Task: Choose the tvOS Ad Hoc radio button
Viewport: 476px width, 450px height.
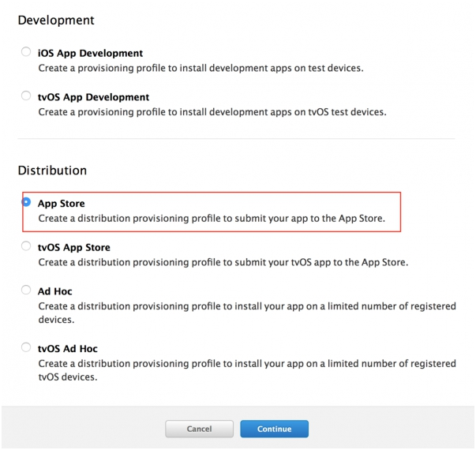Action: coord(27,348)
